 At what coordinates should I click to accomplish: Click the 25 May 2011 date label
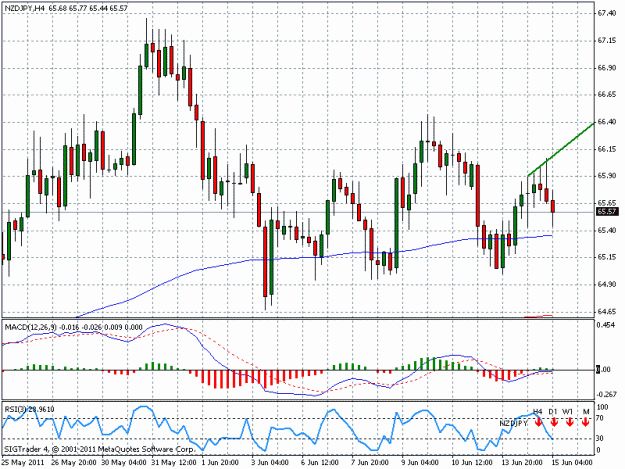click(x=22, y=462)
